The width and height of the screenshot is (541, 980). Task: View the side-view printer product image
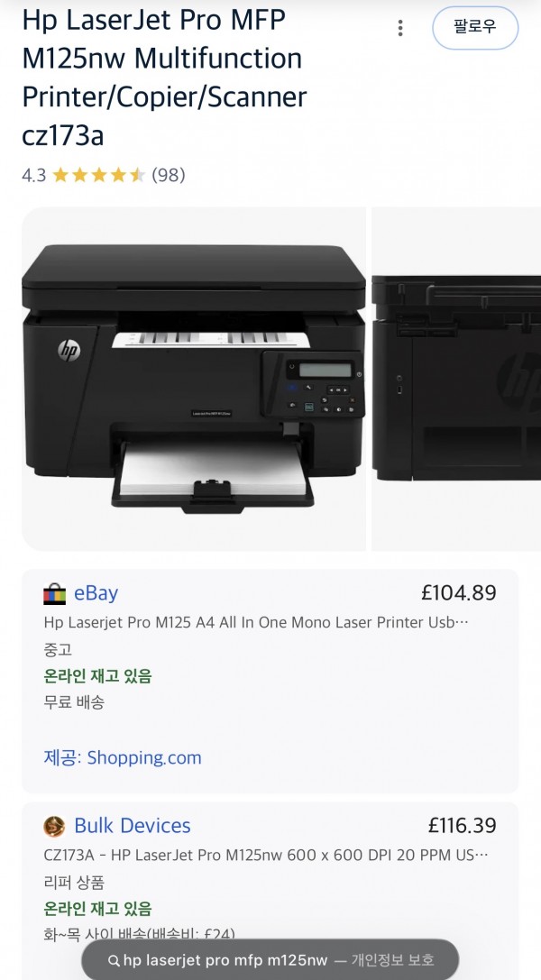tap(456, 379)
